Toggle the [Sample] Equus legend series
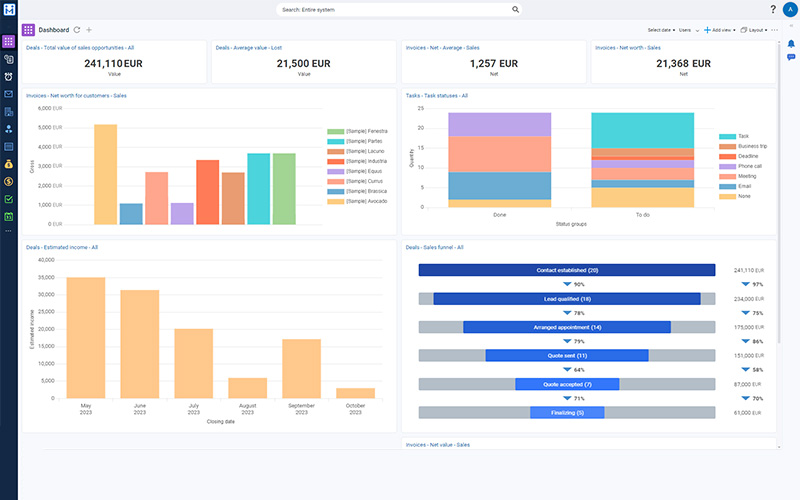The height and width of the screenshot is (500, 800). point(355,171)
